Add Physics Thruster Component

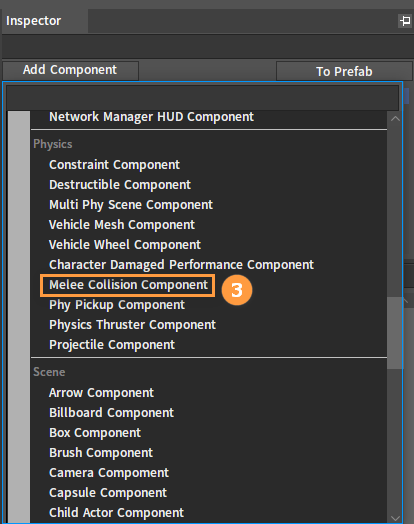132,325
